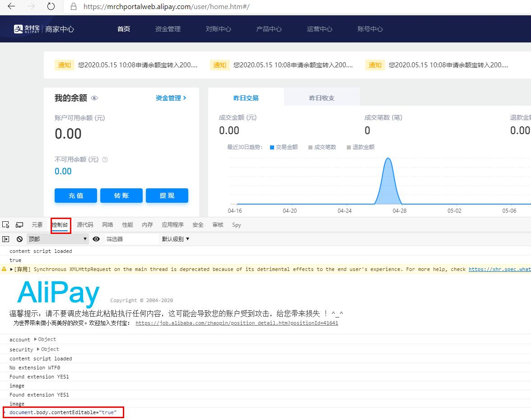This screenshot has height=420, width=531.
Task: Select the 首页 navigation item
Action: coord(124,29)
